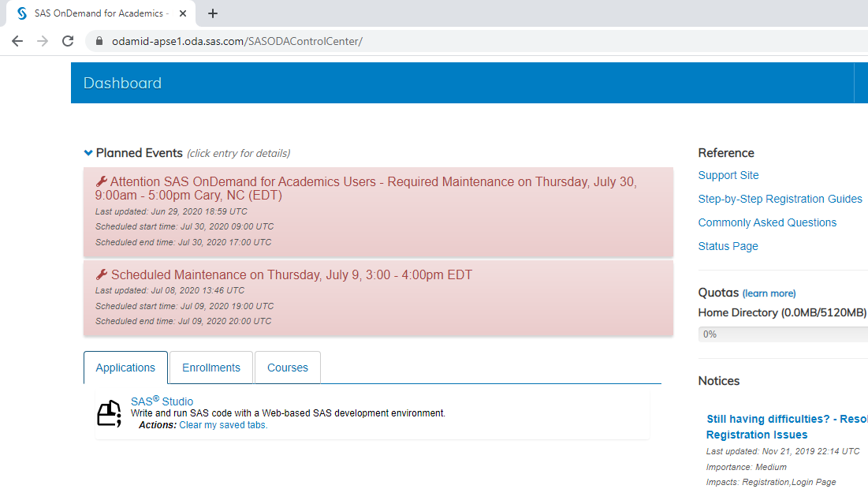Click 'Impacts: Registration,Login Page' text
This screenshot has width=868, height=489.
tap(771, 483)
